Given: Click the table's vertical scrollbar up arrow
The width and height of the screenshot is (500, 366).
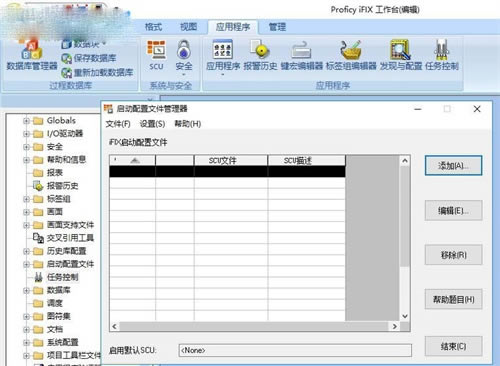Looking at the screenshot, I should (x=405, y=161).
